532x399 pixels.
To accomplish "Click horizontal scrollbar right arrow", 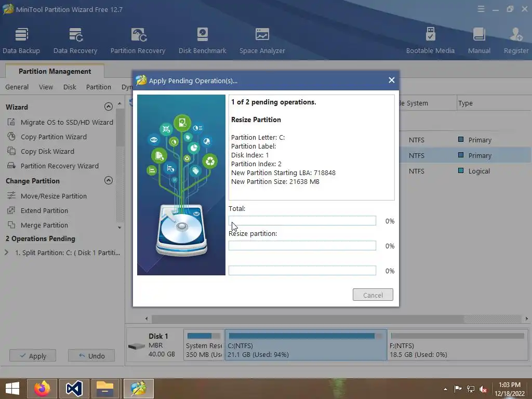I will pos(527,318).
